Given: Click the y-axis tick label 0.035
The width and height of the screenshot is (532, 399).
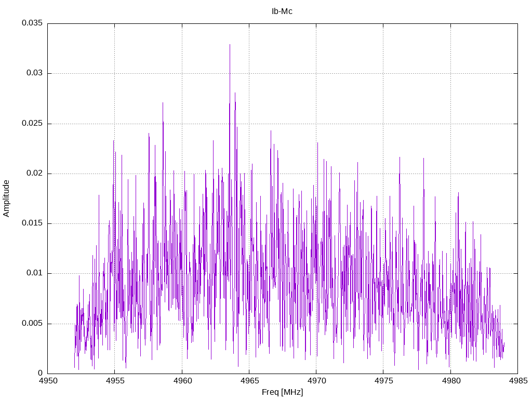Looking at the screenshot, I should coord(32,23).
